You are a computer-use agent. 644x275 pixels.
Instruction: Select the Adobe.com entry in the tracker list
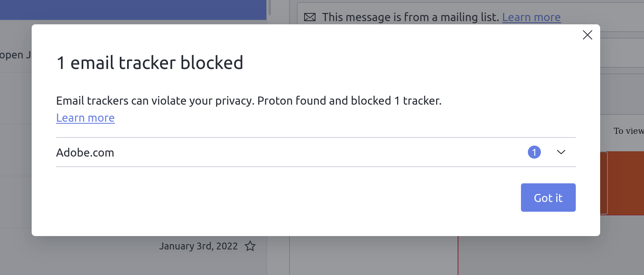click(x=85, y=152)
